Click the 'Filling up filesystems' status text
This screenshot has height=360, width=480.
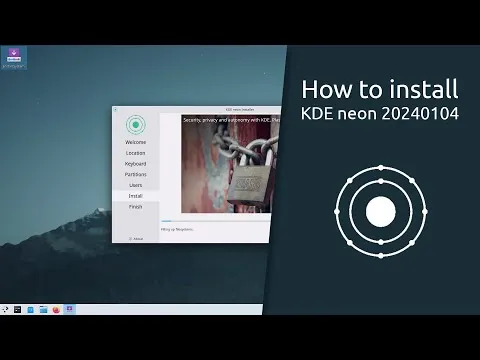pyautogui.click(x=177, y=229)
